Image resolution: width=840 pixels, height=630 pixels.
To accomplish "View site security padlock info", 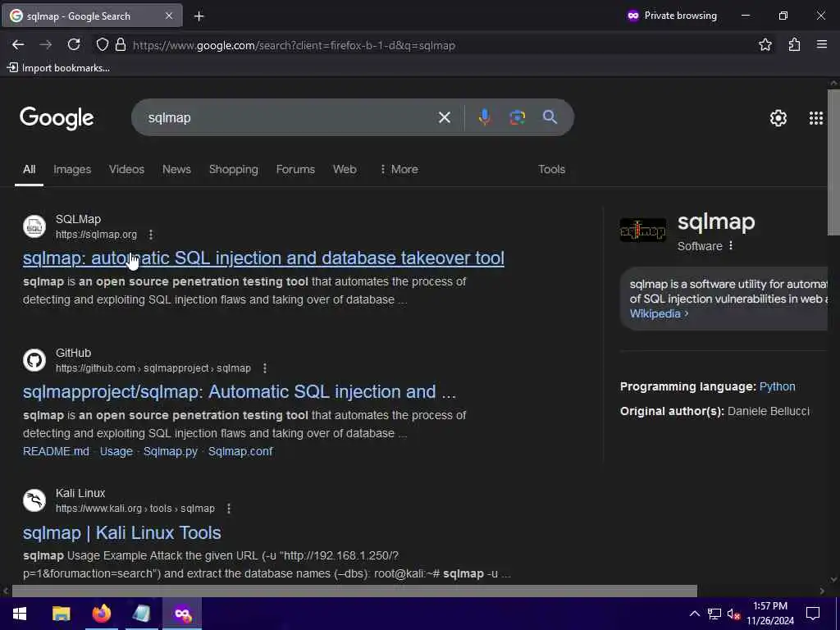I will pos(121,45).
